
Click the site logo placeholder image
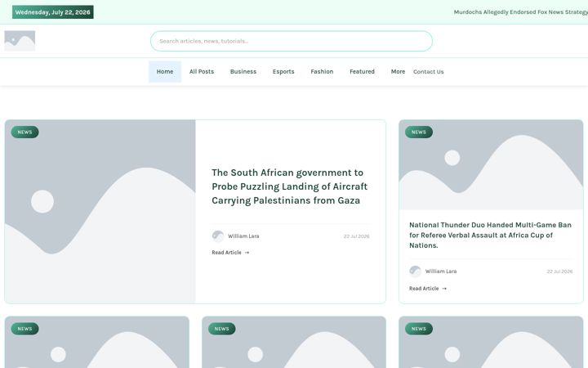coord(20,41)
